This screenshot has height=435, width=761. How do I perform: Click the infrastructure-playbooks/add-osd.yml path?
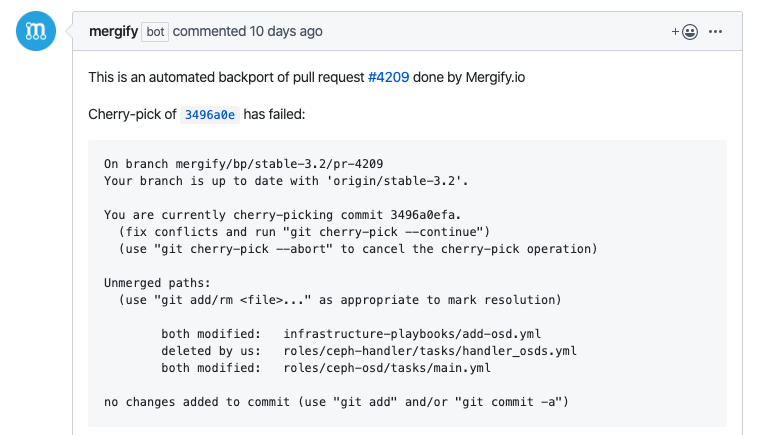coord(412,334)
